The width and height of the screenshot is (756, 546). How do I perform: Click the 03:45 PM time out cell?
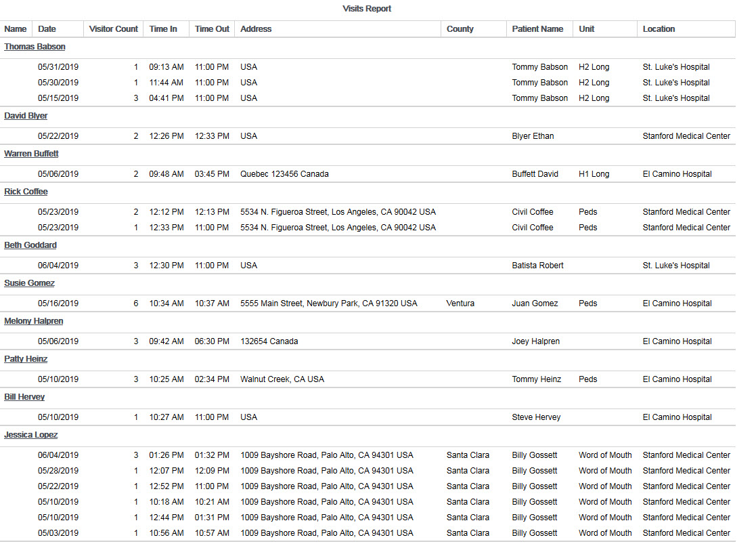pyautogui.click(x=212, y=174)
